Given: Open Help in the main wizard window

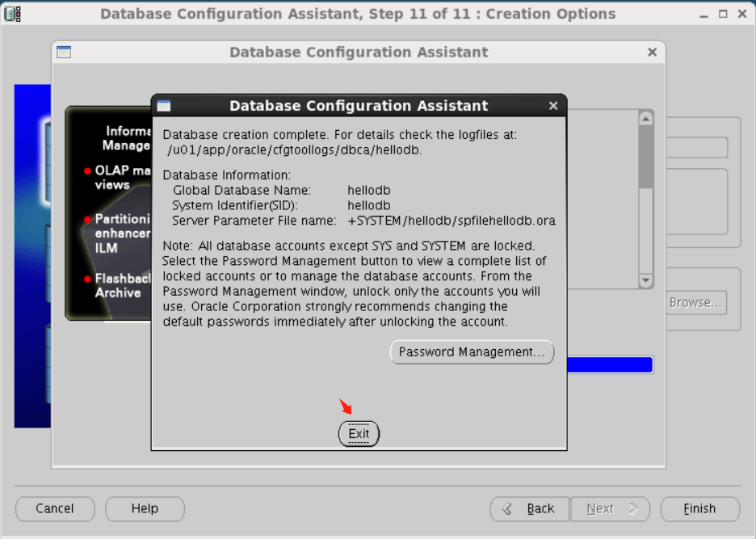Looking at the screenshot, I should click(x=145, y=508).
